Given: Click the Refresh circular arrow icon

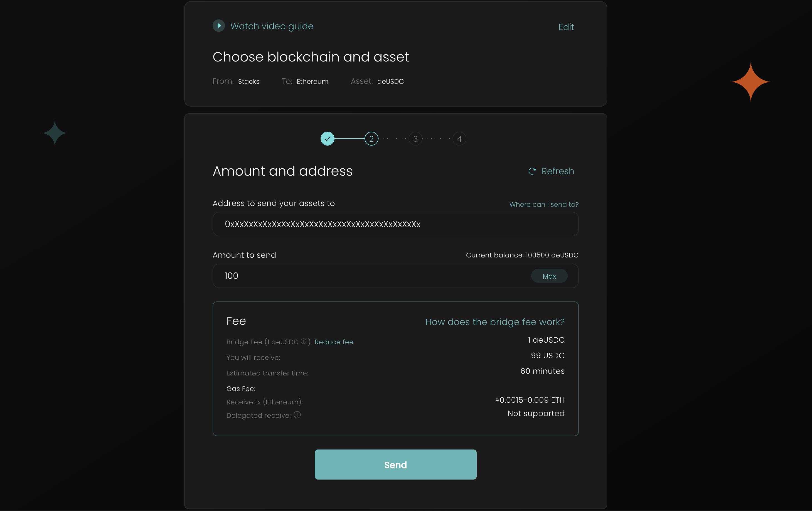Looking at the screenshot, I should click(532, 171).
